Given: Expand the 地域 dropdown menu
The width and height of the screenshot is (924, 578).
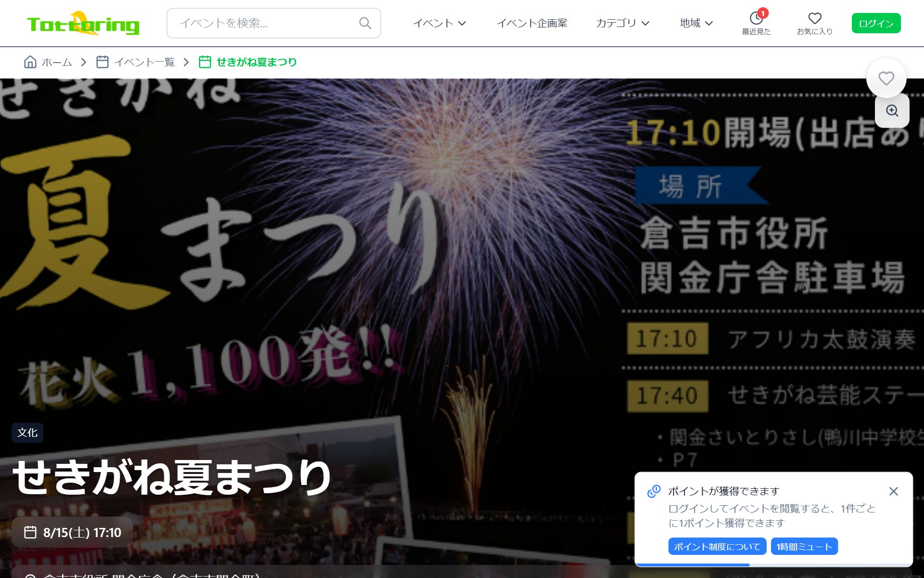Looking at the screenshot, I should [696, 23].
